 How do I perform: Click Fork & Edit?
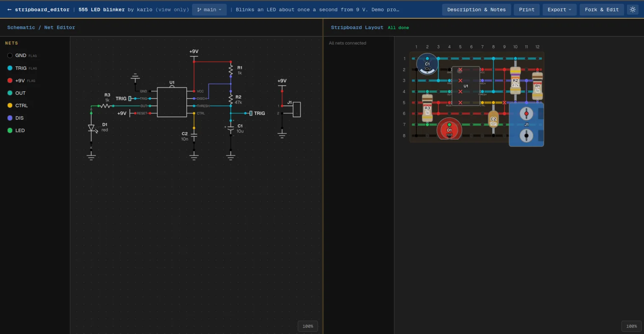click(x=602, y=10)
